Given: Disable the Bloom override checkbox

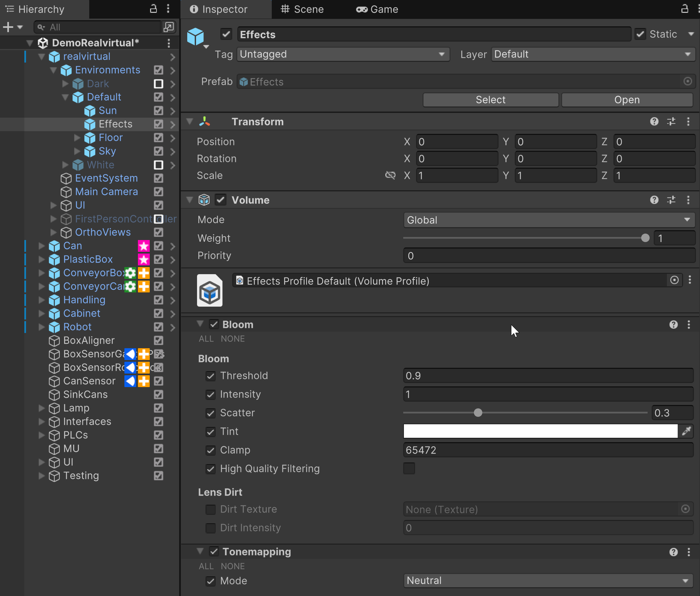Looking at the screenshot, I should [214, 325].
